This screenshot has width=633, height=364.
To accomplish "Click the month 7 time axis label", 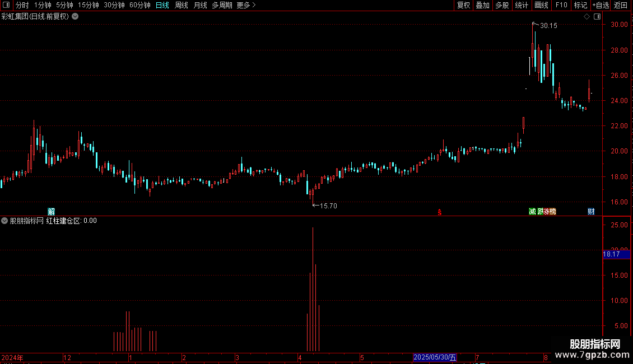I will (477, 357).
